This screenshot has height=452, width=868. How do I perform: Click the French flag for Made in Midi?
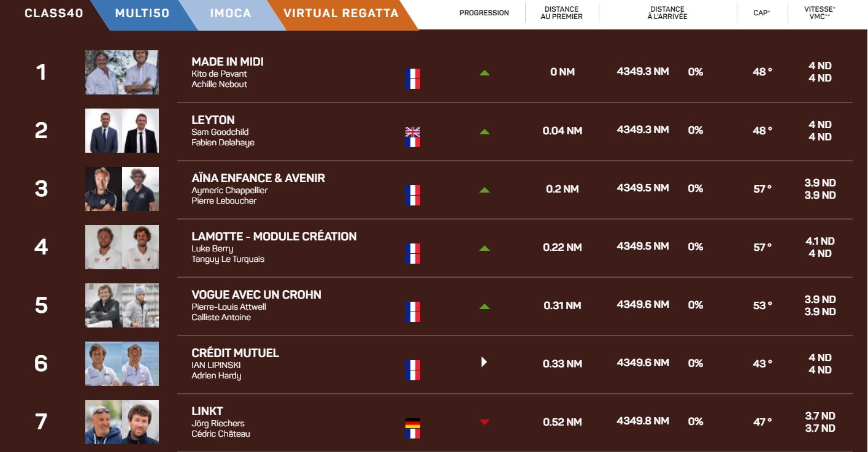point(413,79)
